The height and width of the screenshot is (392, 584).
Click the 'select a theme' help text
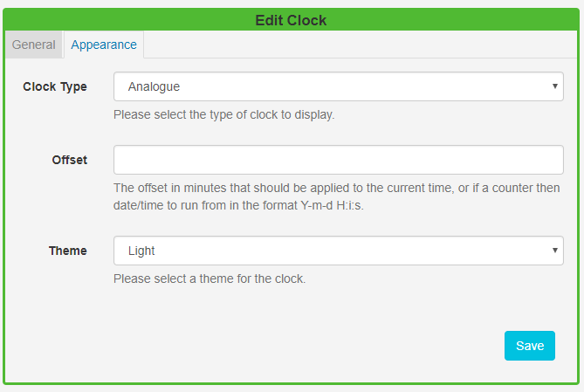click(x=210, y=279)
